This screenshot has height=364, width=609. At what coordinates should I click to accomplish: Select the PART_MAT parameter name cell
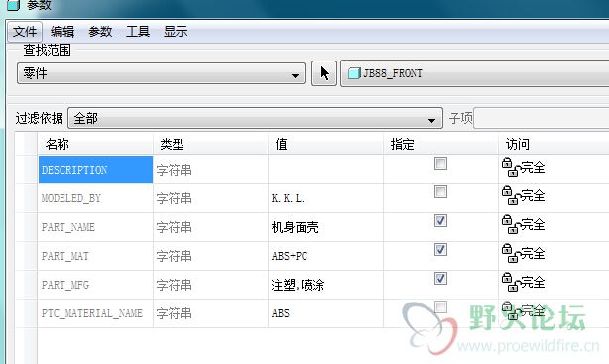click(x=95, y=256)
